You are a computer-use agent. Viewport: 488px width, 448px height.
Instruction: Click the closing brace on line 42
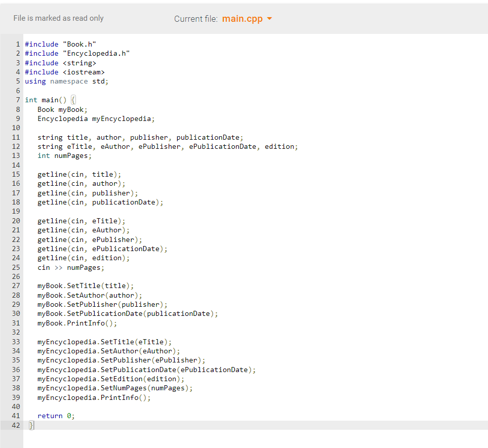[x=30, y=425]
